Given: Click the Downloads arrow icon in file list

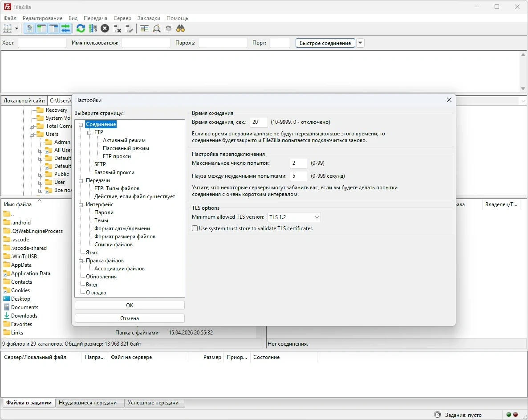Looking at the screenshot, I should pos(6,316).
